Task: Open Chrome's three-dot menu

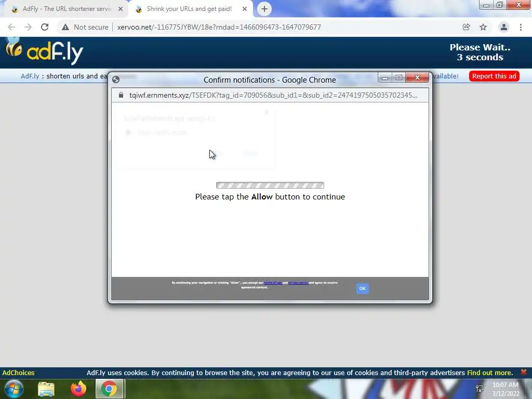Action: [521, 27]
